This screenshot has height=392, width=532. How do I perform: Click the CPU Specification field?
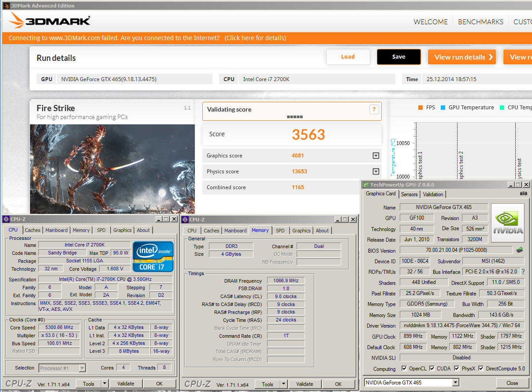coord(105,280)
